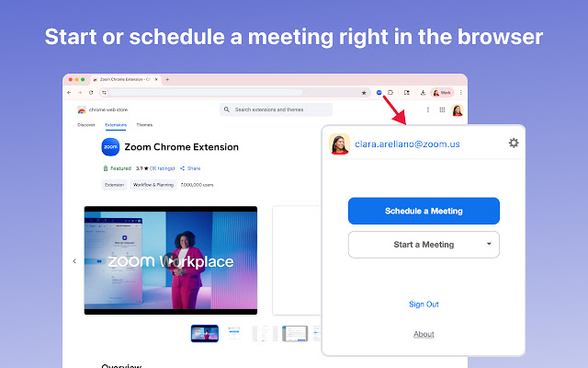Viewport: 588px width, 368px height.
Task: Select the Zoom Chrome Extension browser tab
Action: (125, 80)
